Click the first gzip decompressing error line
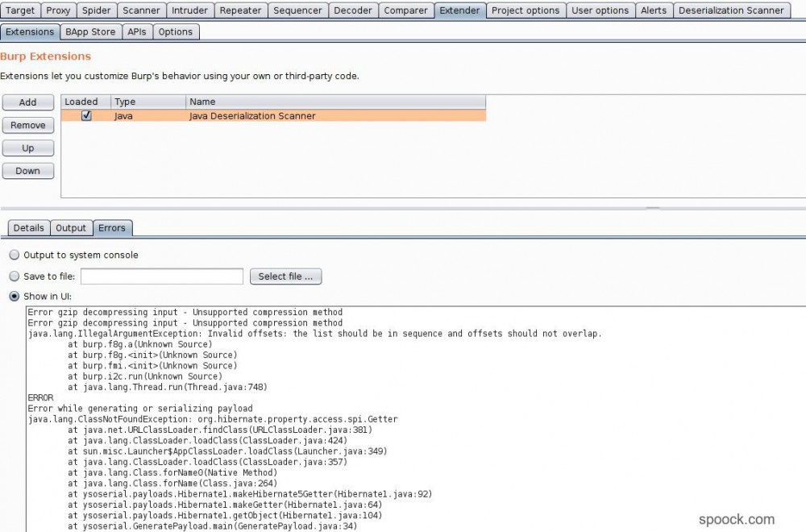Viewport: 806px width, 532px height. [x=185, y=312]
